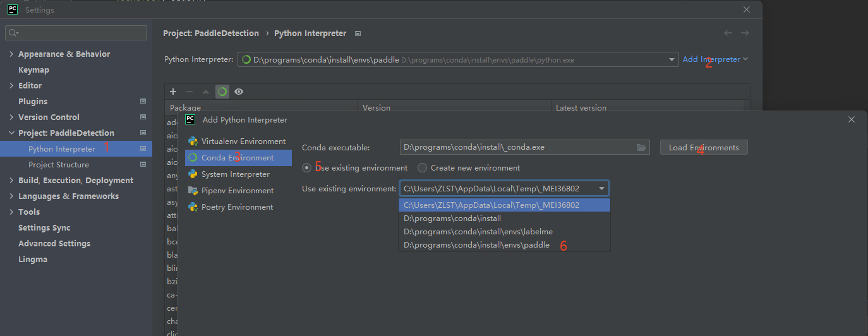Click the Load Environments button
Image resolution: width=868 pixels, height=336 pixels.
(704, 147)
